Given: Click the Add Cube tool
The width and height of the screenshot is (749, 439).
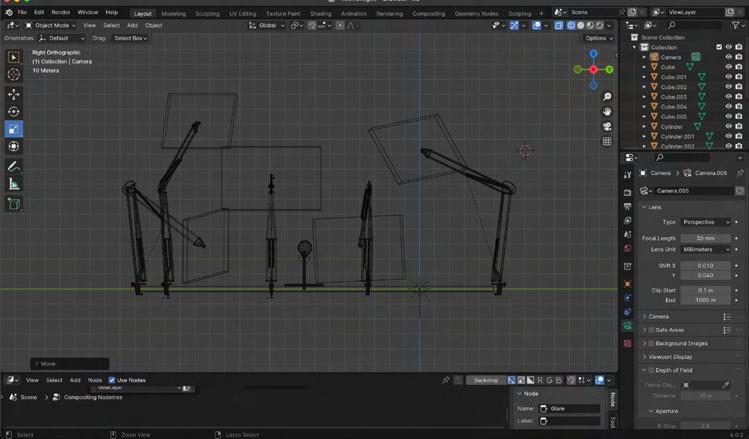Looking at the screenshot, I should click(x=14, y=204).
